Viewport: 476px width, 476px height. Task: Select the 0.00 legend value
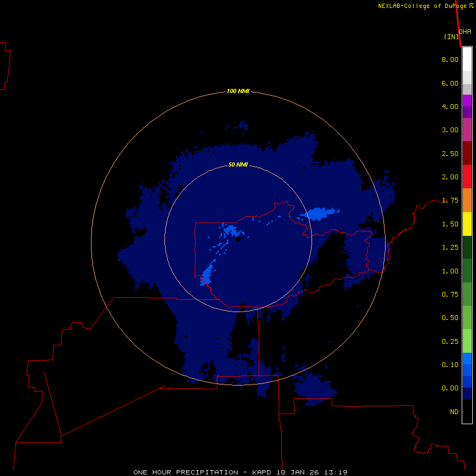pos(450,388)
